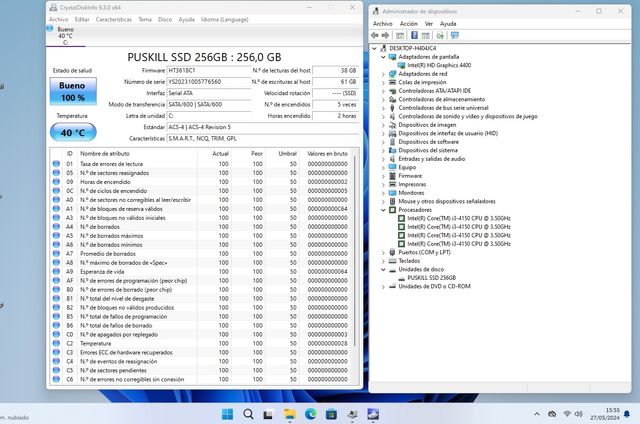The height and width of the screenshot is (424, 640).
Task: Show hidden tray icons chevron
Action: click(x=537, y=414)
